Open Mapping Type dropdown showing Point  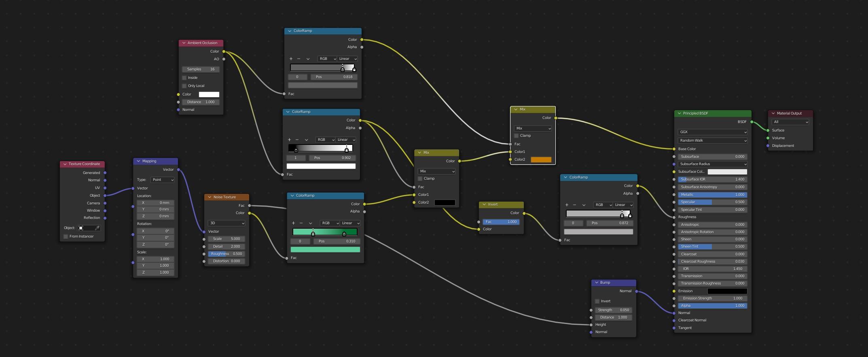(162, 180)
